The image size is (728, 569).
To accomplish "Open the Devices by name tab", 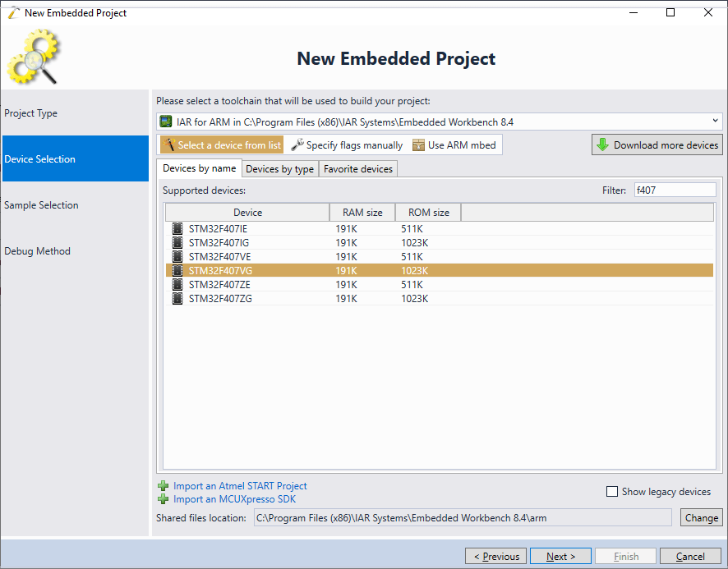I will pos(199,168).
